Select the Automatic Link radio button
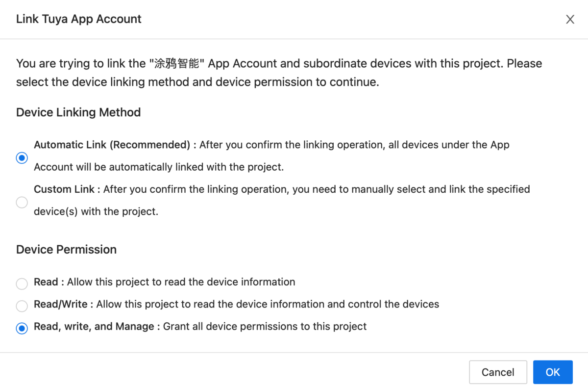The height and width of the screenshot is (387, 588). pos(22,158)
